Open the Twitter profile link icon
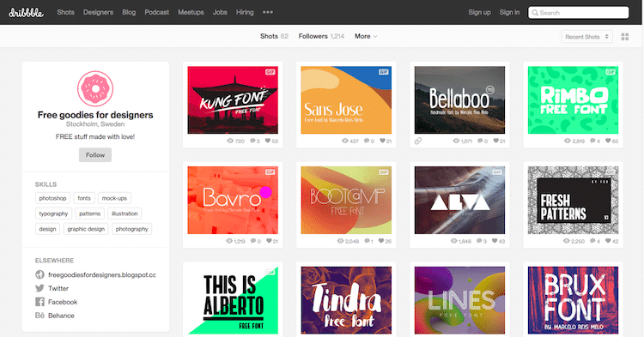The height and width of the screenshot is (337, 644). pyautogui.click(x=39, y=288)
